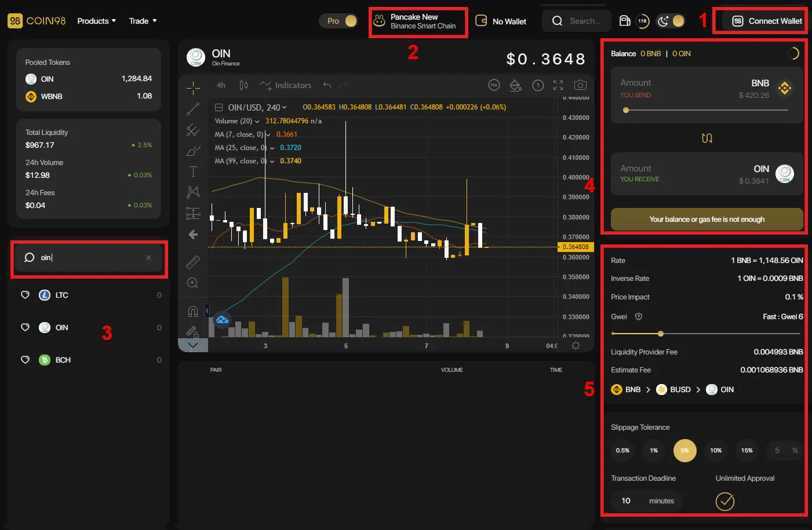Click the left-arrow handle beside magnet tool
This screenshot has height=530, width=812.
(207, 311)
